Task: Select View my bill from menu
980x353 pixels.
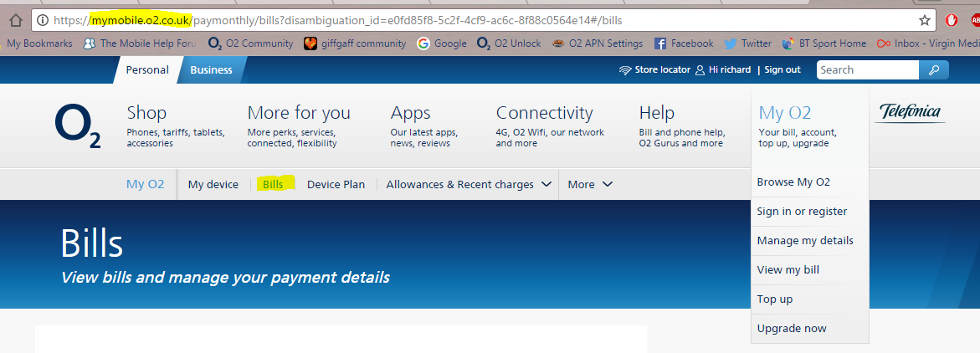Action: 788,269
